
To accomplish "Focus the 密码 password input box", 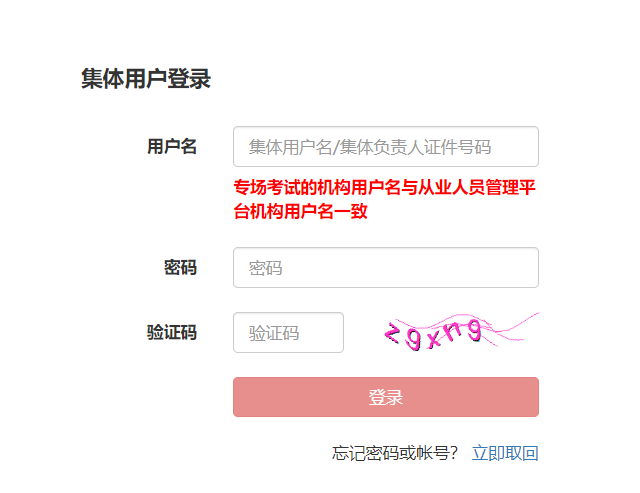I will tap(385, 268).
